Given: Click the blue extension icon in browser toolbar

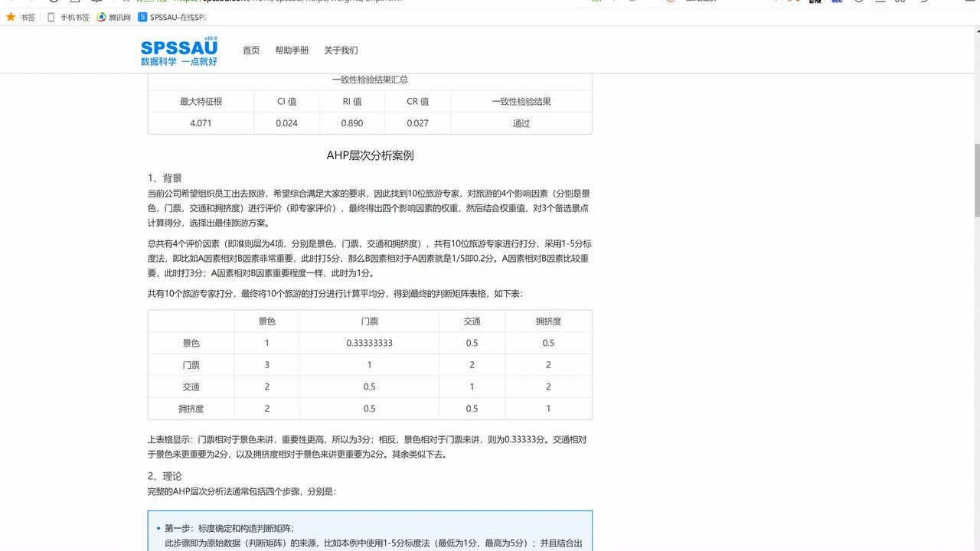Looking at the screenshot, I should pyautogui.click(x=837, y=3).
